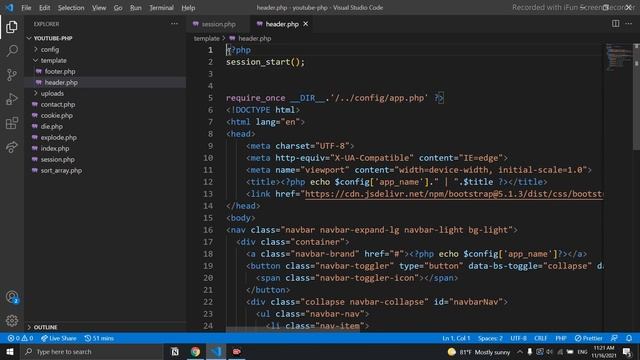
Task: Open the Selection menu
Action: click(71, 8)
